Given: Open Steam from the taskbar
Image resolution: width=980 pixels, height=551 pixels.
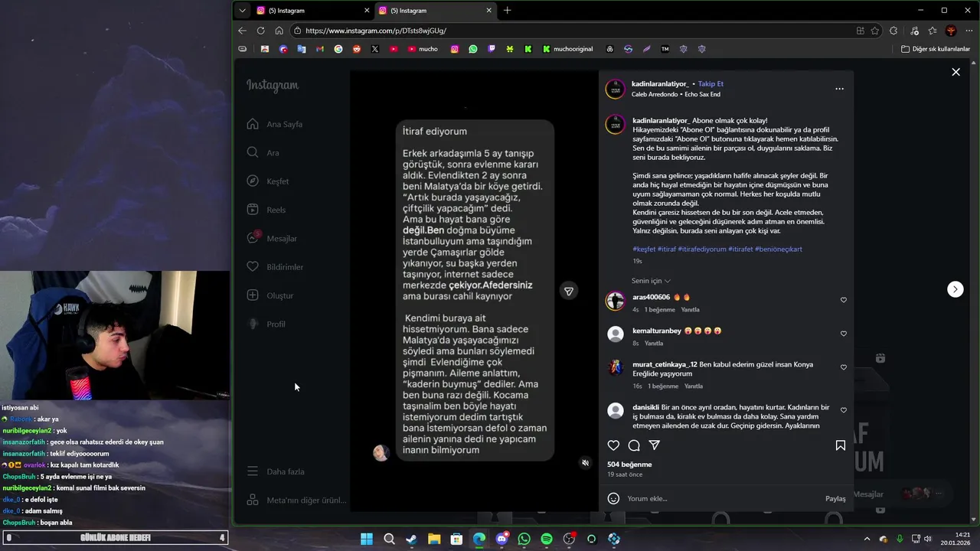Looking at the screenshot, I should click(x=411, y=539).
